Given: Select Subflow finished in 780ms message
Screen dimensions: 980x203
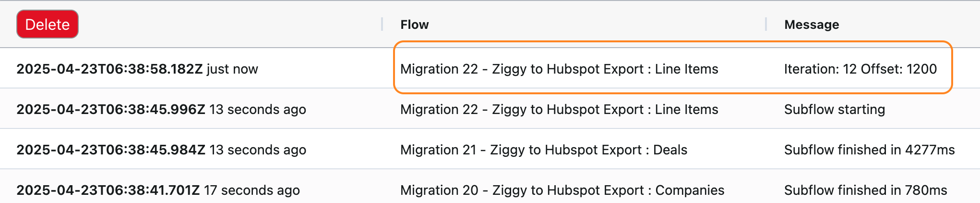Looking at the screenshot, I should [x=866, y=190].
